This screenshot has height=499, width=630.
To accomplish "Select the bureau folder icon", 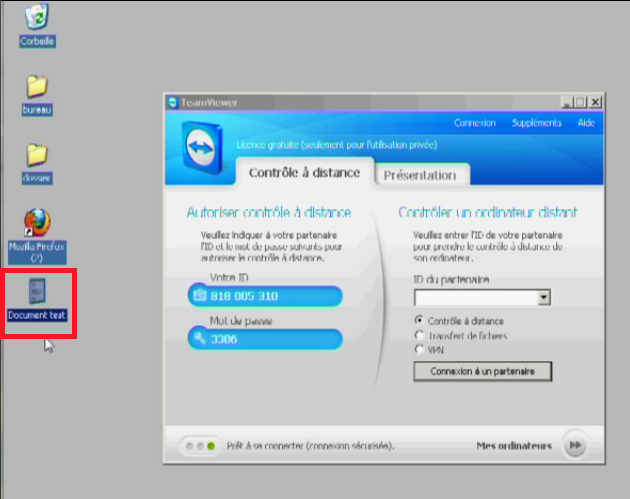I will (37, 86).
